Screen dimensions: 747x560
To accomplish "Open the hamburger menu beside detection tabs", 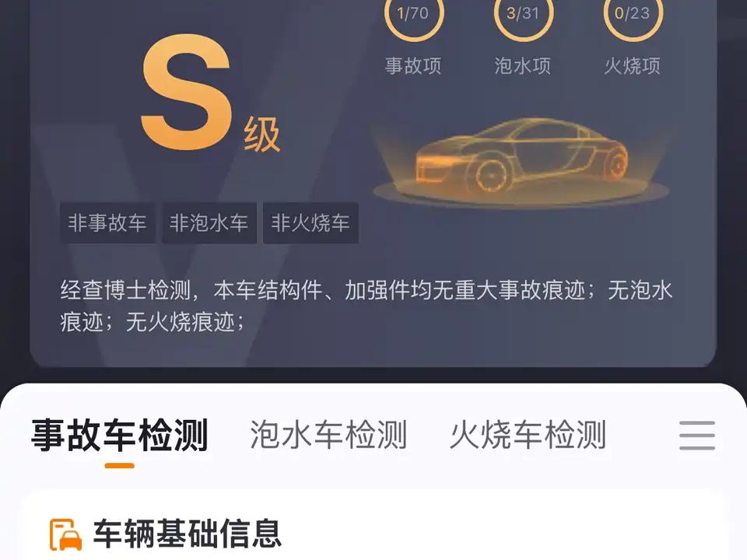I will 697,435.
